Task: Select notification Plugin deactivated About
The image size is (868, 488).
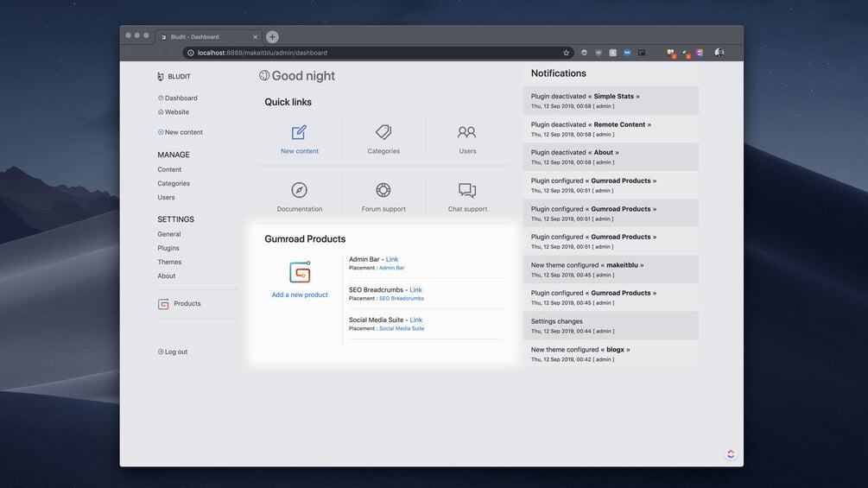Action: [611, 156]
